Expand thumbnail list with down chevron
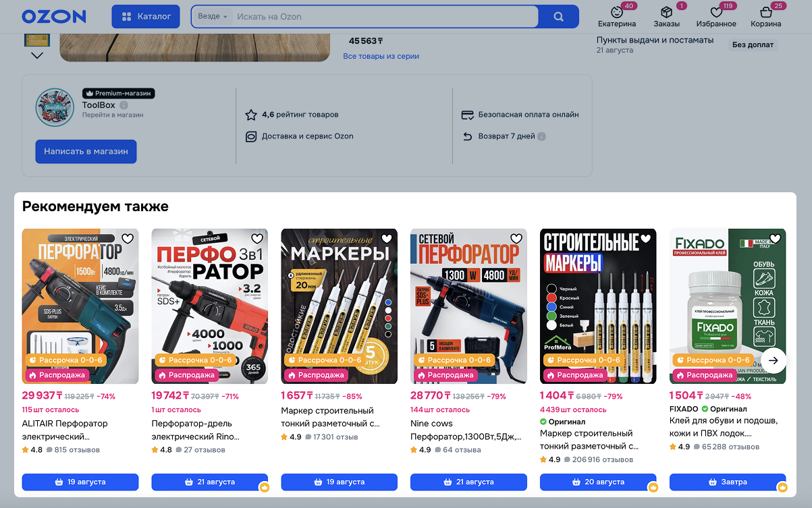The height and width of the screenshot is (508, 812). click(x=37, y=55)
